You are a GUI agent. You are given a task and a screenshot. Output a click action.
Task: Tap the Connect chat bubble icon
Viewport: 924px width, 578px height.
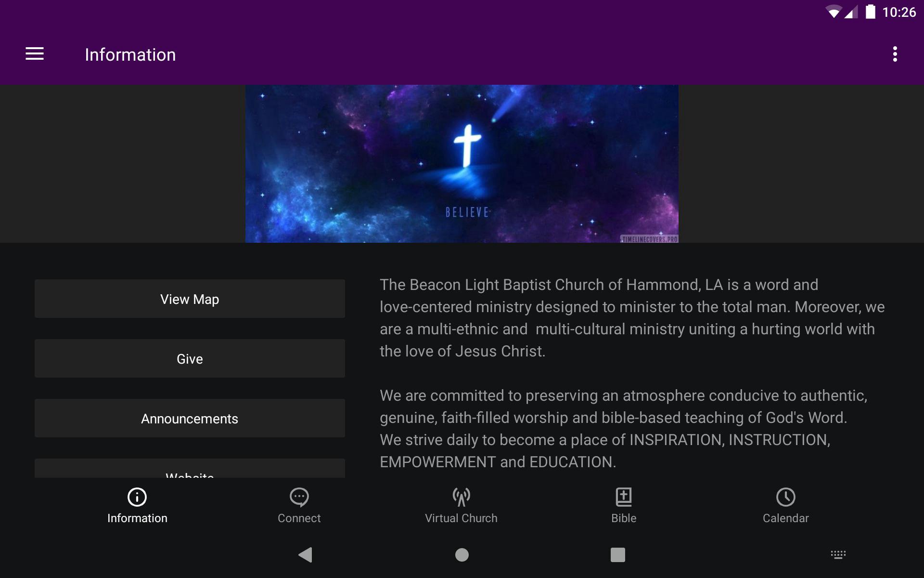[x=299, y=497]
